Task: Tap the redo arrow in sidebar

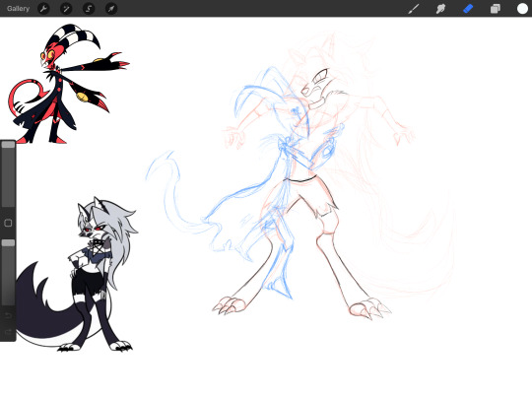Action: (x=8, y=331)
